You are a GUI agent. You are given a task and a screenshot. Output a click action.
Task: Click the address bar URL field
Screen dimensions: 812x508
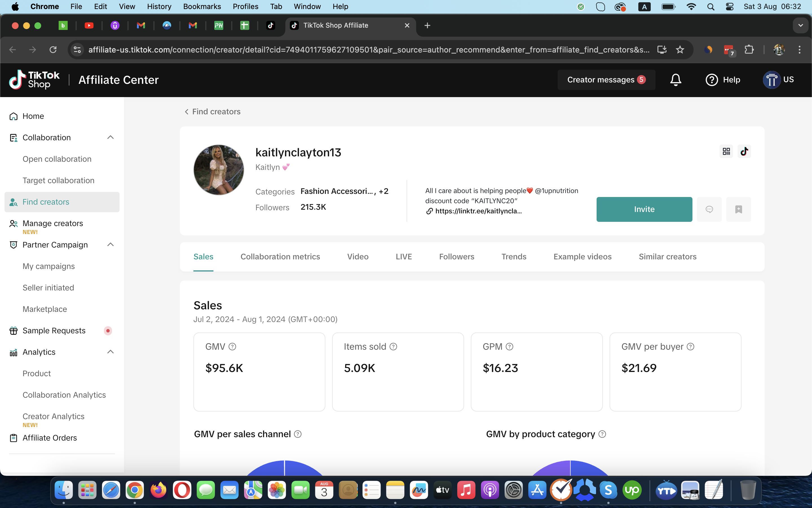[x=369, y=50]
